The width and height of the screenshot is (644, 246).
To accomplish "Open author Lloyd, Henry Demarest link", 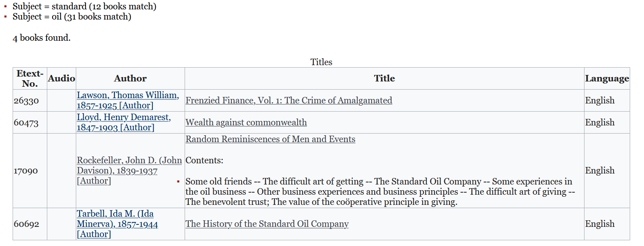I will [124, 122].
